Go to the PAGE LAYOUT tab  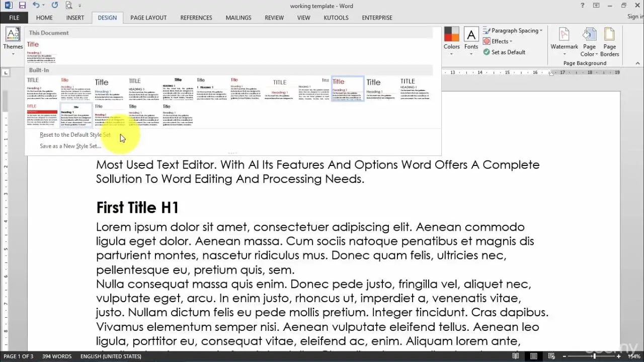[148, 18]
